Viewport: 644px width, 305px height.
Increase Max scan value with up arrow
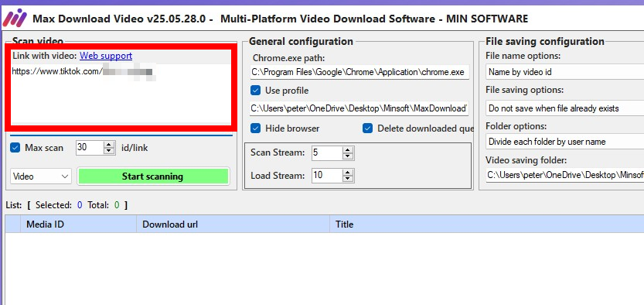pyautogui.click(x=109, y=145)
